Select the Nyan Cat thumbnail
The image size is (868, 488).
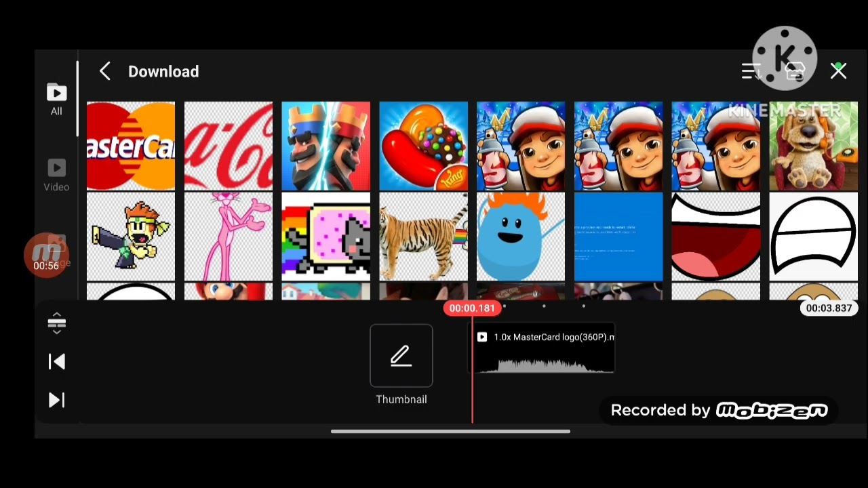pyautogui.click(x=326, y=237)
